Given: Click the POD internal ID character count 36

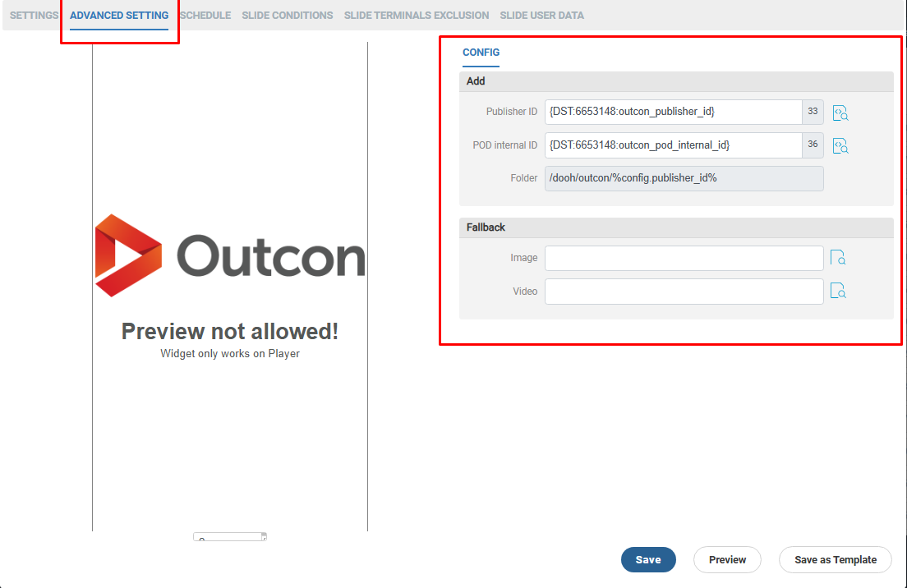Looking at the screenshot, I should [813, 145].
